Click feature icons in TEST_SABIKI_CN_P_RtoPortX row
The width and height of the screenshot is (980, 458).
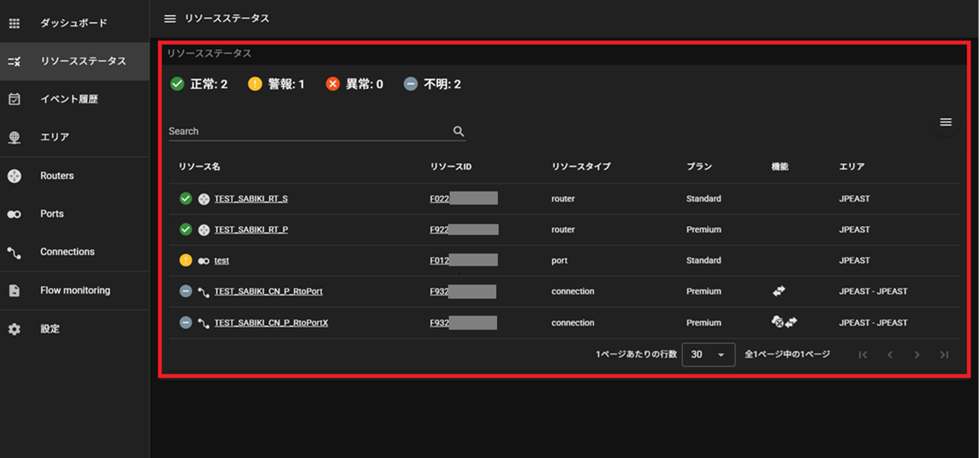click(x=785, y=322)
